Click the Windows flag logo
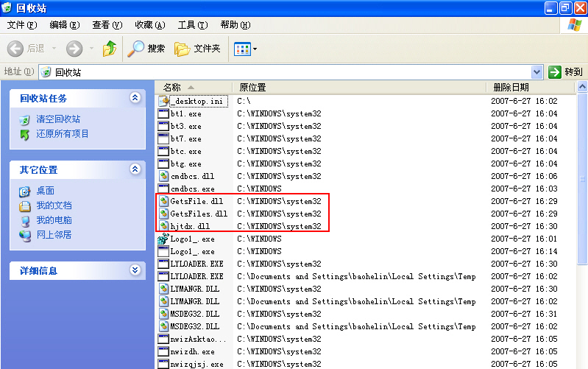 click(574, 25)
